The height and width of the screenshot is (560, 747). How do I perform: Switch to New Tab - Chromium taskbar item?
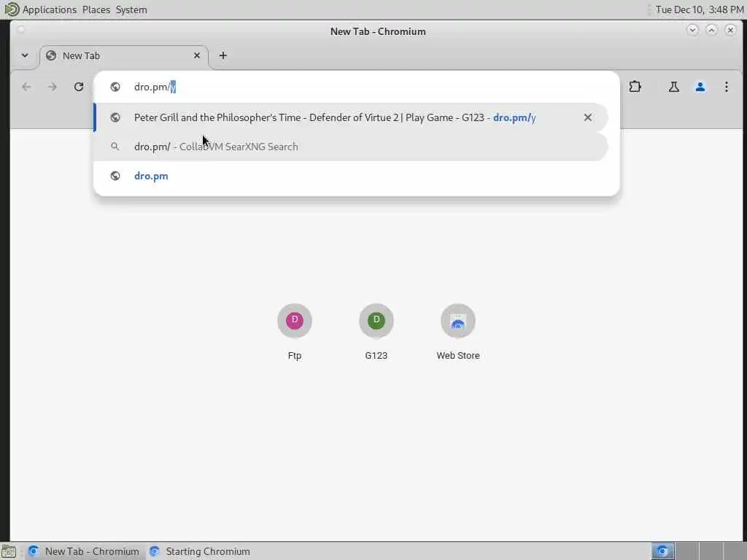pyautogui.click(x=85, y=551)
